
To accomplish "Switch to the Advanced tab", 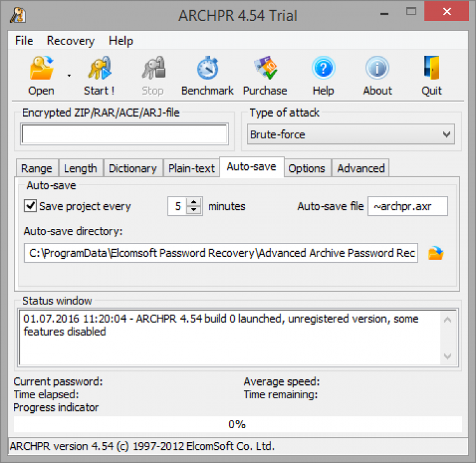I will point(361,168).
